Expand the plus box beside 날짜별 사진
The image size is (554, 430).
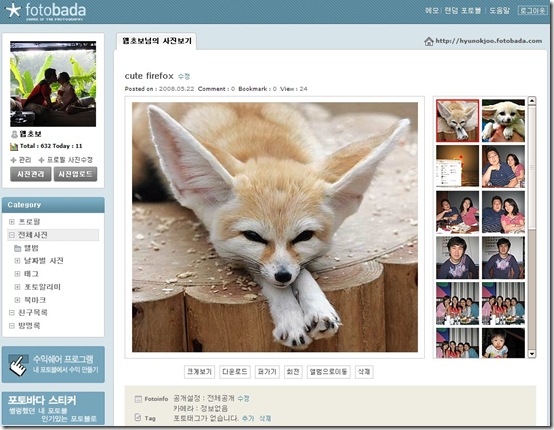17,261
